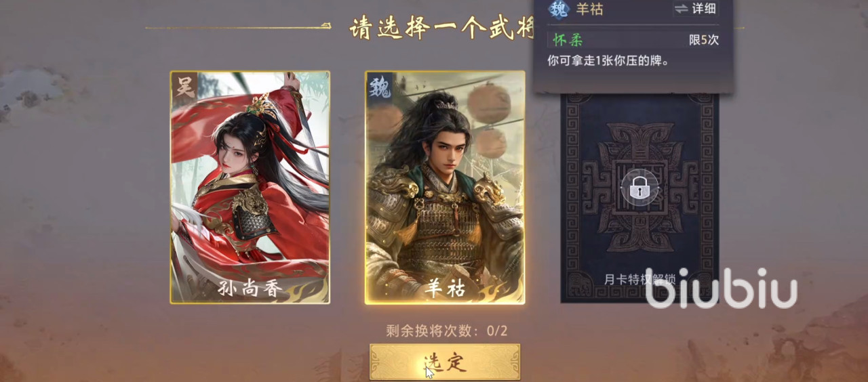Click the 怀柔 skill name in the tooltip
The width and height of the screenshot is (868, 382).
(x=568, y=40)
